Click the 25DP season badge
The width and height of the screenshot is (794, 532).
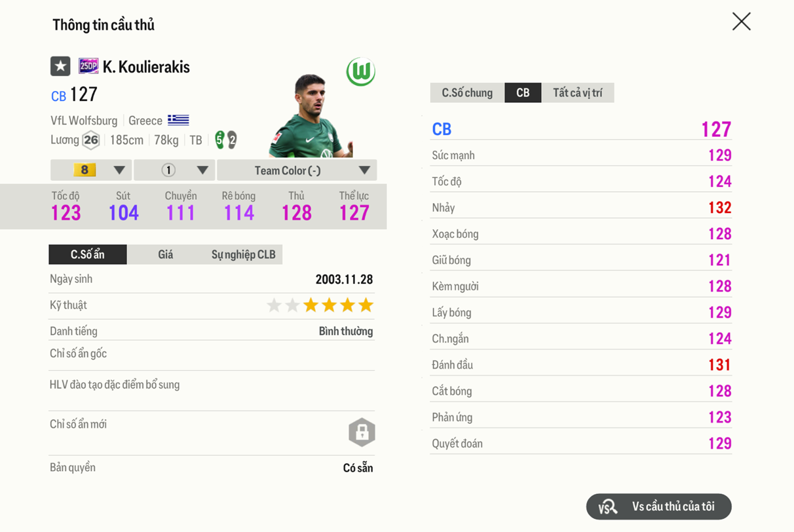pos(88,66)
